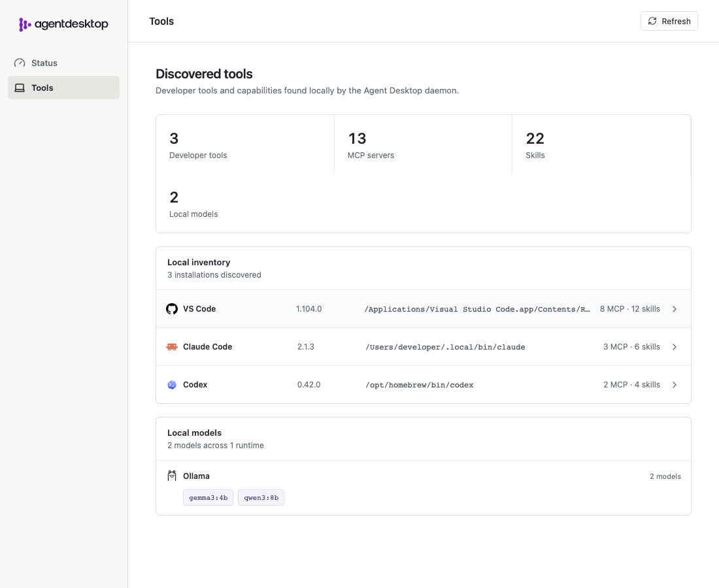Open the Status page in sidebar
Image resolution: width=719 pixels, height=588 pixels.
click(64, 63)
